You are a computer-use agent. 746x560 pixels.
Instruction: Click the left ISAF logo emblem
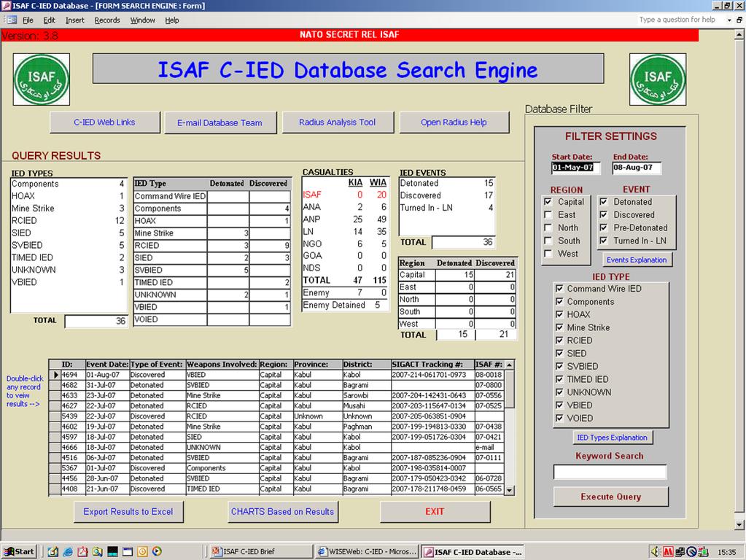(42, 79)
